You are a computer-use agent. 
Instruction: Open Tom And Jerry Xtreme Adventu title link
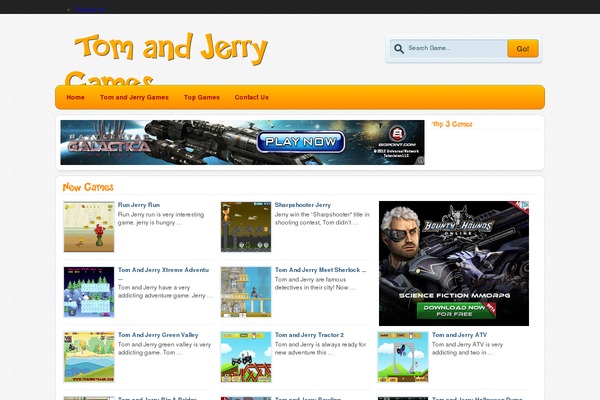pos(163,270)
